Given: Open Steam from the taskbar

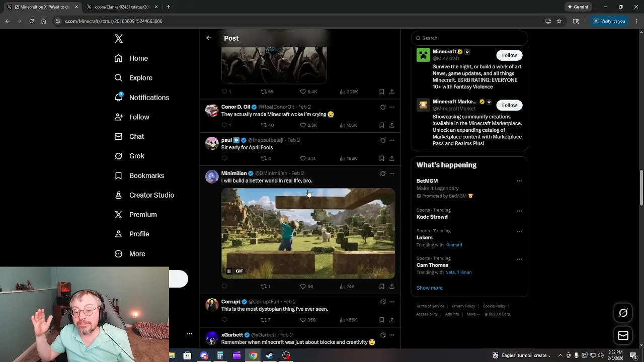Looking at the screenshot, I should 270,355.
